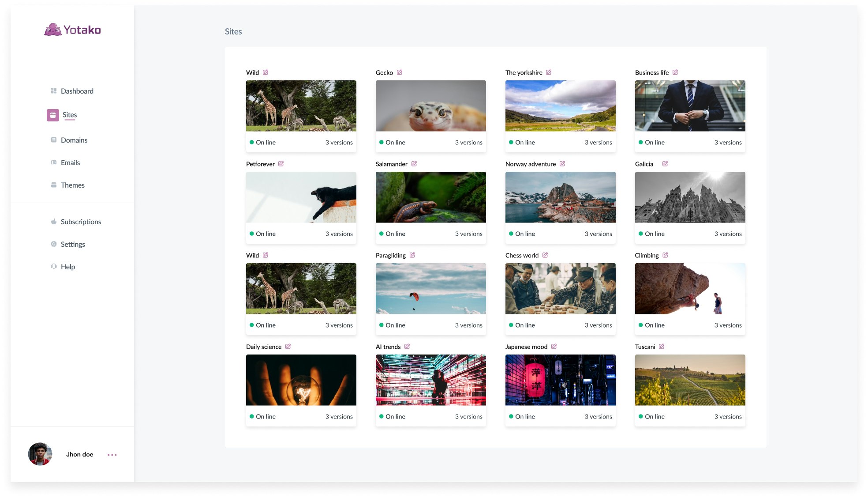Open the Tuscani vineyard thumbnail
The image size is (868, 498).
pyautogui.click(x=690, y=380)
